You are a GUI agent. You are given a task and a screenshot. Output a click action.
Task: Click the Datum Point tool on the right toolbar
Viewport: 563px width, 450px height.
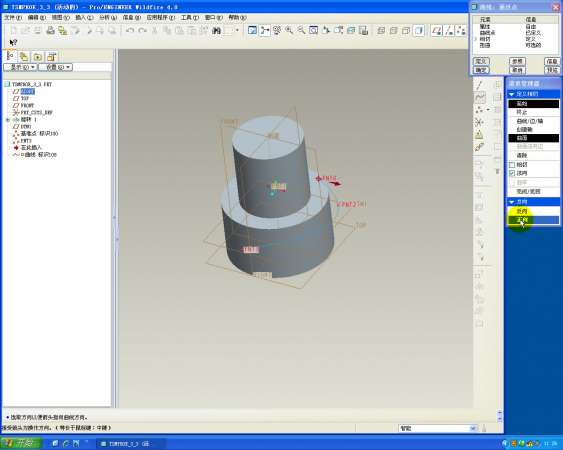click(x=479, y=110)
